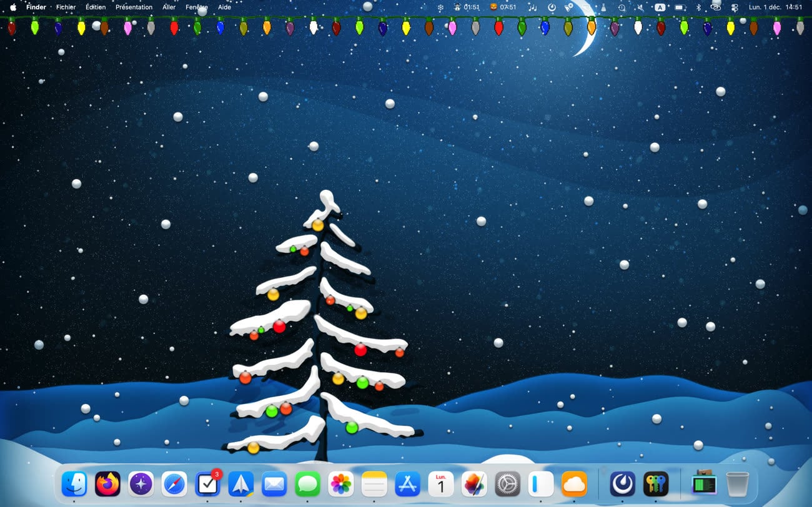The height and width of the screenshot is (507, 812).
Task: Launch the App Store from the Dock
Action: [408, 484]
